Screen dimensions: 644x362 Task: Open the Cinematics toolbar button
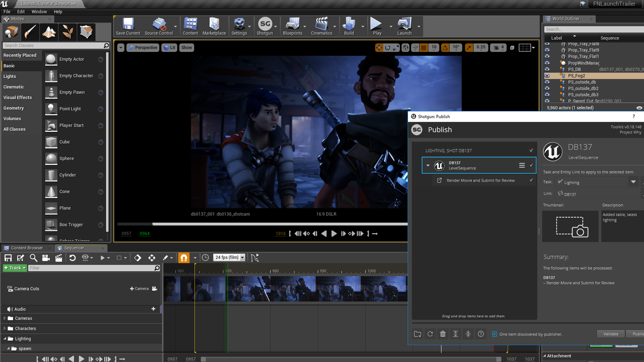tap(321, 26)
